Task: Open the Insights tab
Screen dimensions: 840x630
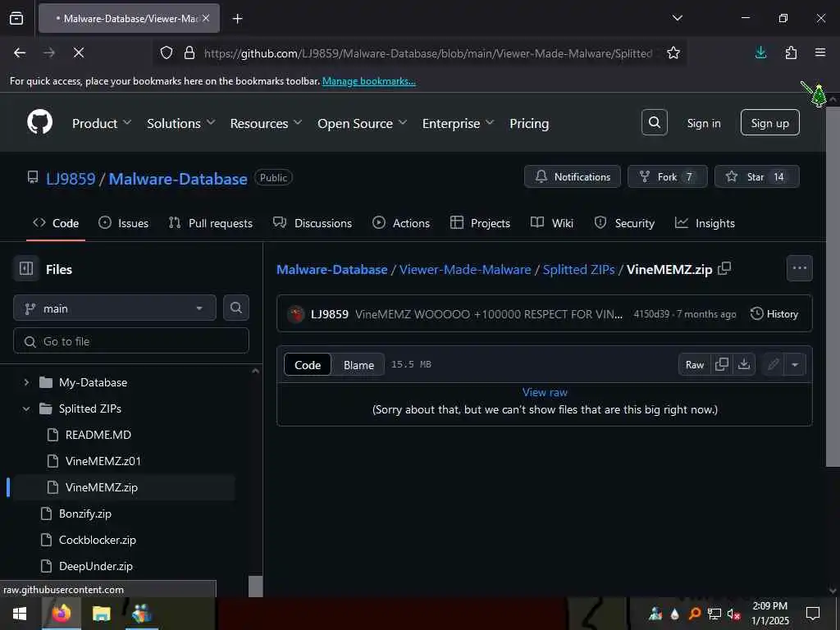Action: pos(705,223)
